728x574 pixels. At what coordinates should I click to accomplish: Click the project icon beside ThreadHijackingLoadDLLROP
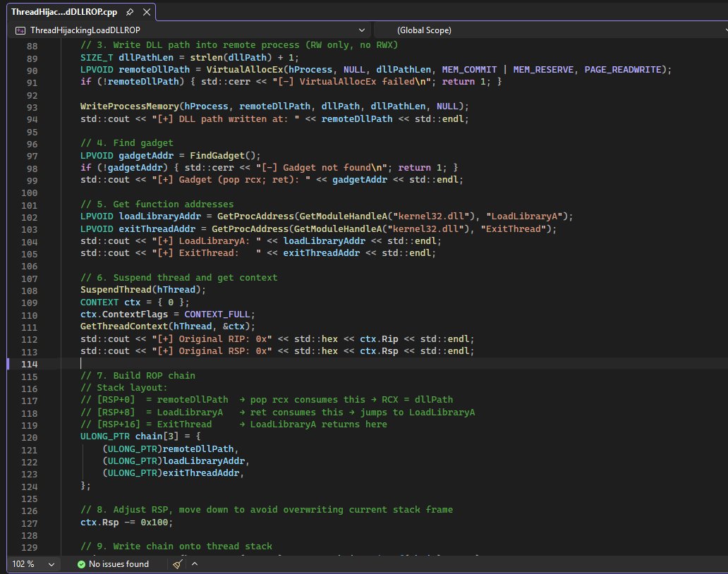pos(20,30)
